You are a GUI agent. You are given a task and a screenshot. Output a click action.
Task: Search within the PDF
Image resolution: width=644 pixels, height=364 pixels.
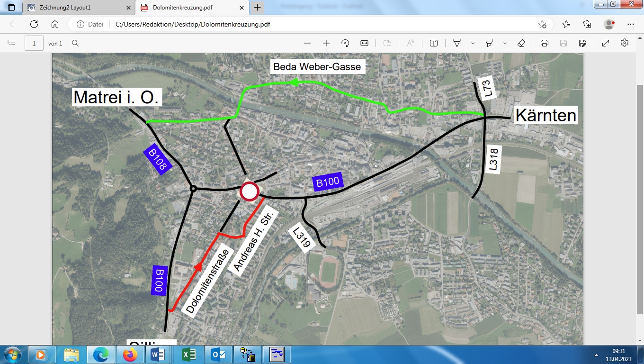[x=75, y=43]
